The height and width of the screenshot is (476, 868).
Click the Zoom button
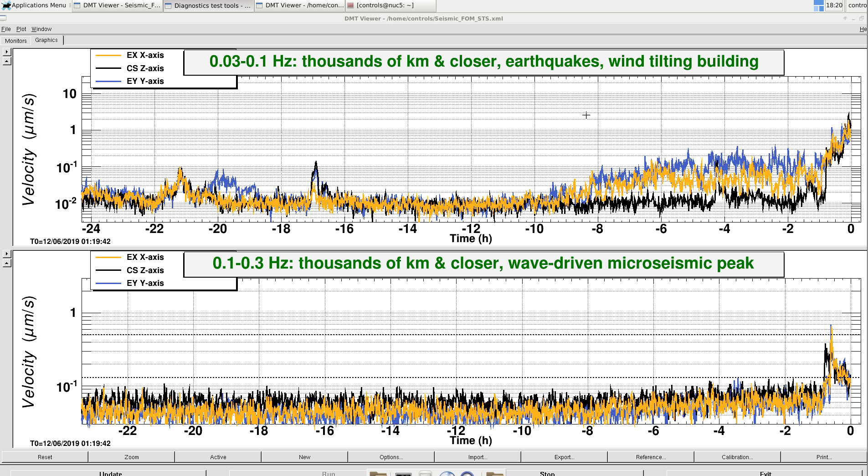tap(132, 457)
